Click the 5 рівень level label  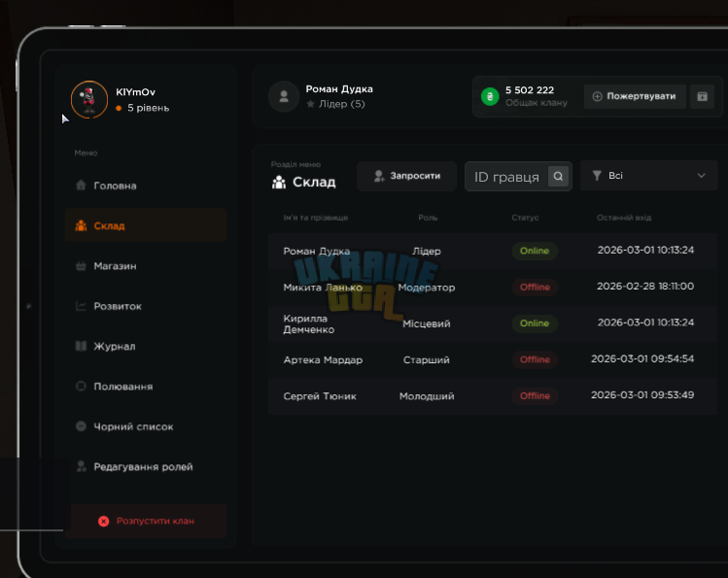[148, 108]
